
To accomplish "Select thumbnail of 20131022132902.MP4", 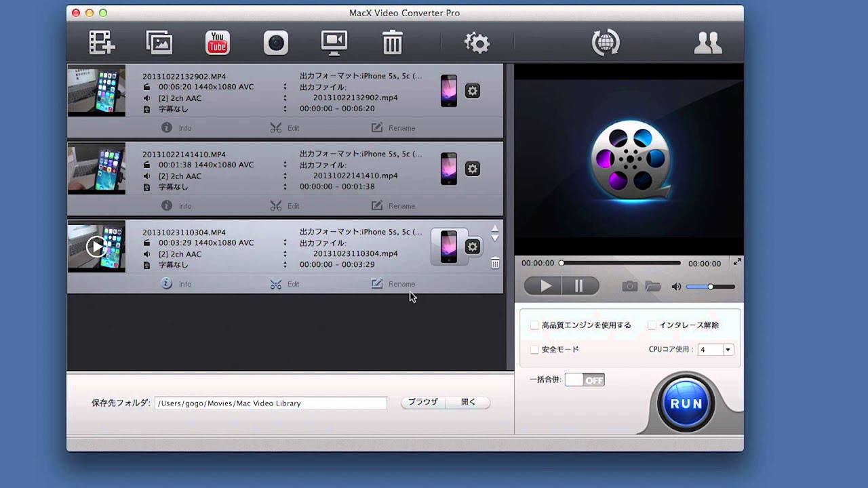I will [96, 91].
